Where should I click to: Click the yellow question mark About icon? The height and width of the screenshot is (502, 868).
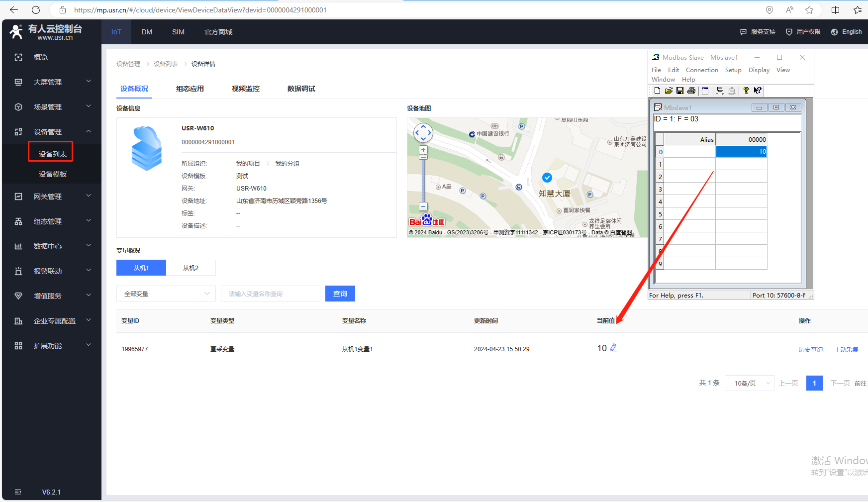point(746,91)
